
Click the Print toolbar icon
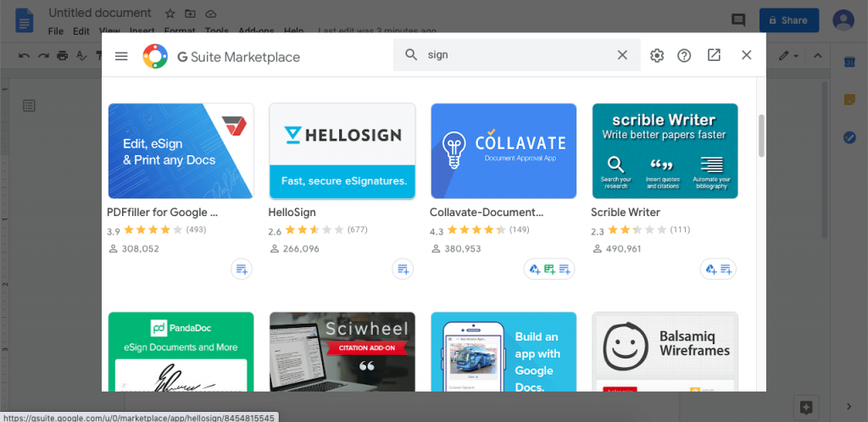click(63, 55)
